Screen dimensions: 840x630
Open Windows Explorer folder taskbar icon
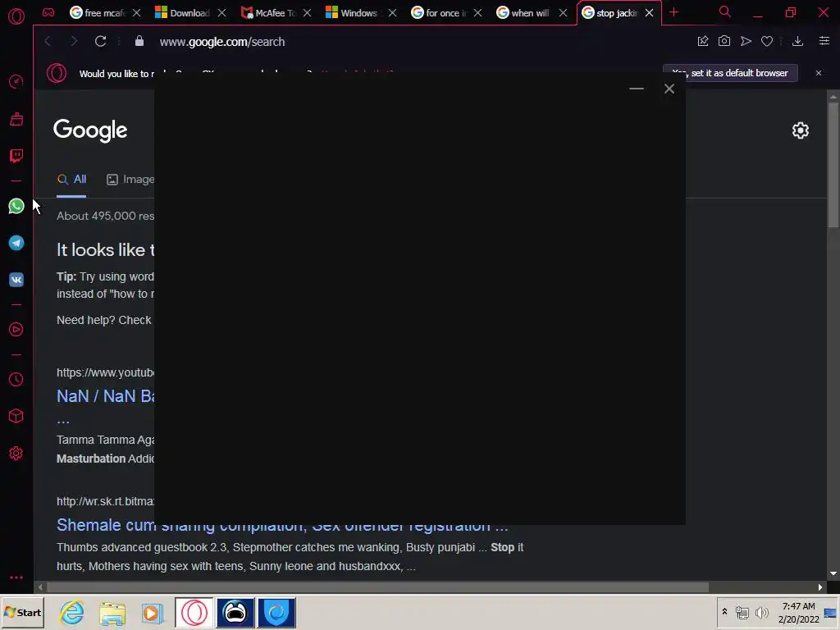click(112, 612)
